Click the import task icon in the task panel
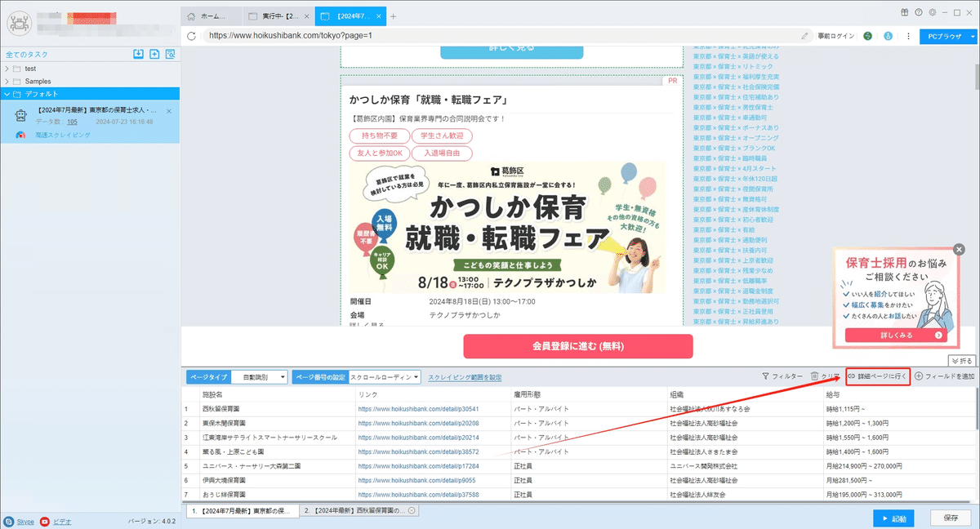Image resolution: width=980 pixels, height=529 pixels. point(139,55)
